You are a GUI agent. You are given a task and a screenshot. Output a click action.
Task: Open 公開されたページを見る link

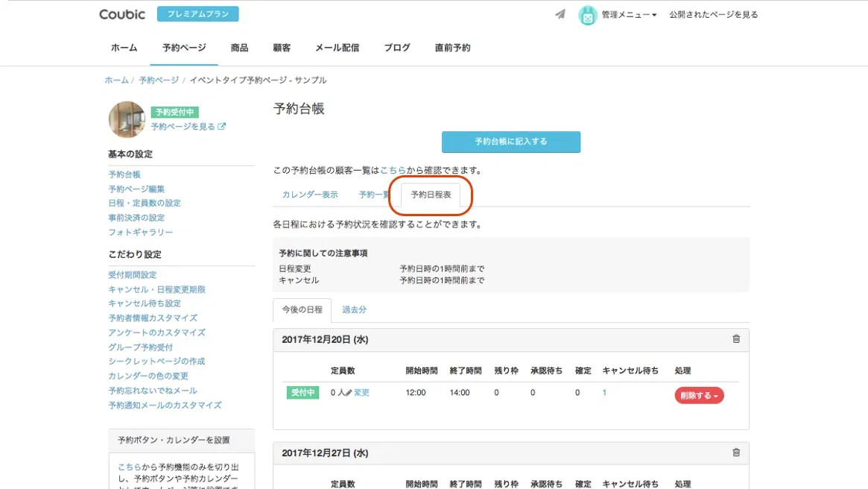click(x=714, y=15)
